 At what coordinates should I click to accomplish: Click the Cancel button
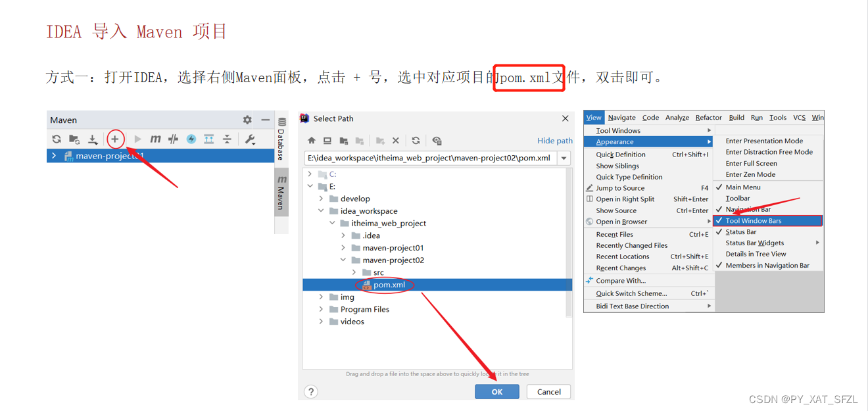click(548, 391)
